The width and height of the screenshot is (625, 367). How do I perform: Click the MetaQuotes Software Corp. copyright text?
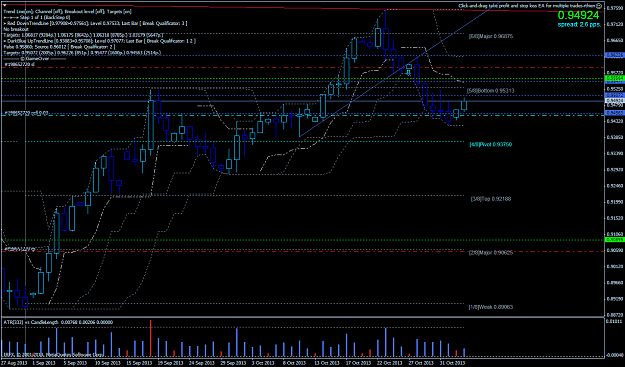click(x=53, y=354)
